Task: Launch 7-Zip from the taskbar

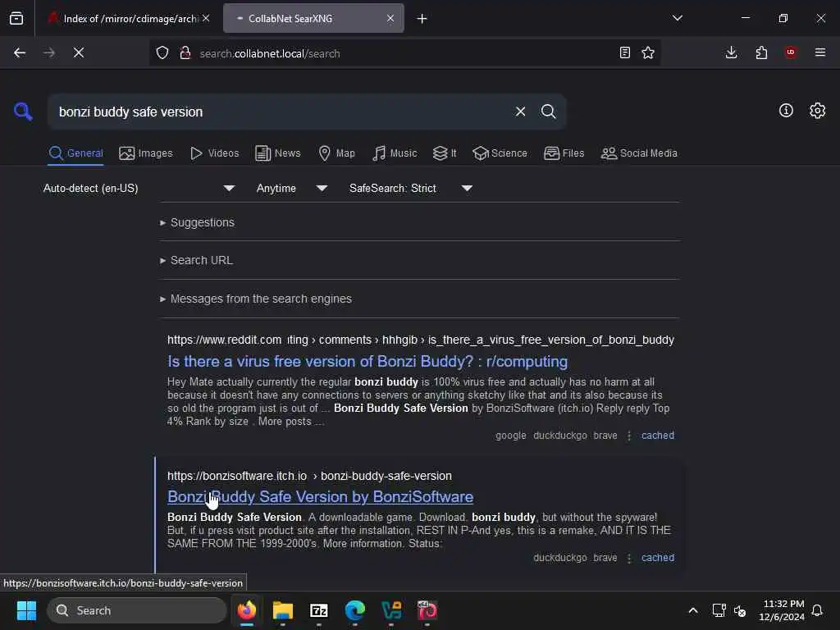Action: click(319, 610)
